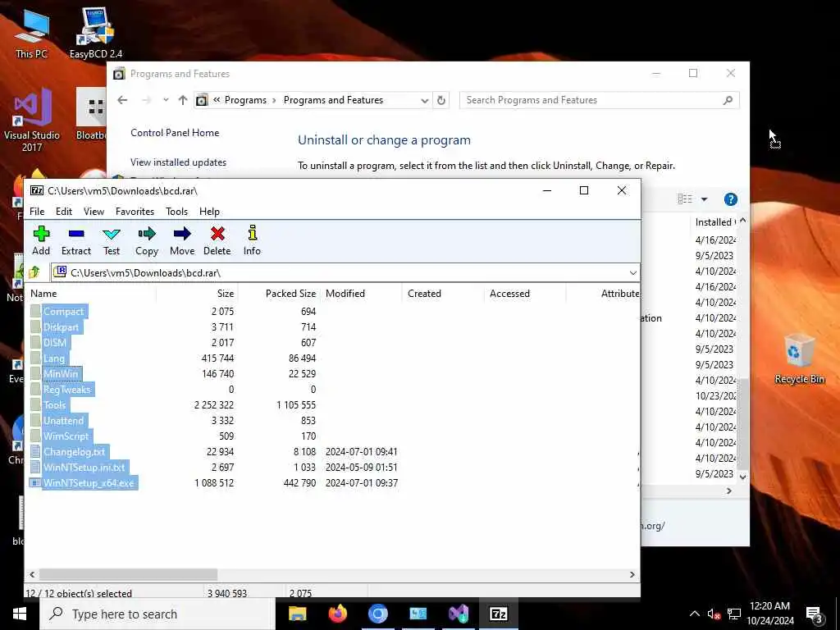The height and width of the screenshot is (630, 840).
Task: Refresh the Programs and Features window
Action: [x=441, y=100]
